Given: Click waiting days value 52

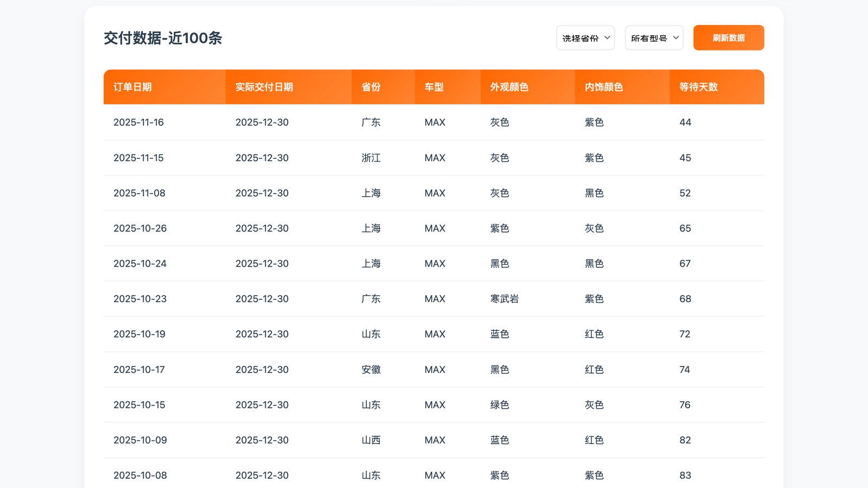Looking at the screenshot, I should [x=685, y=193].
